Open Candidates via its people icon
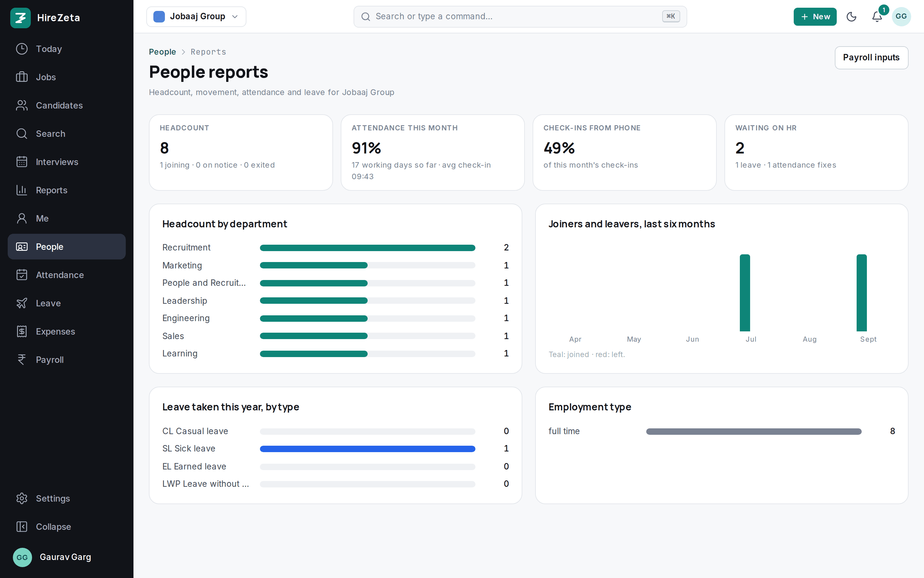Viewport: 924px width, 578px height. 22,106
